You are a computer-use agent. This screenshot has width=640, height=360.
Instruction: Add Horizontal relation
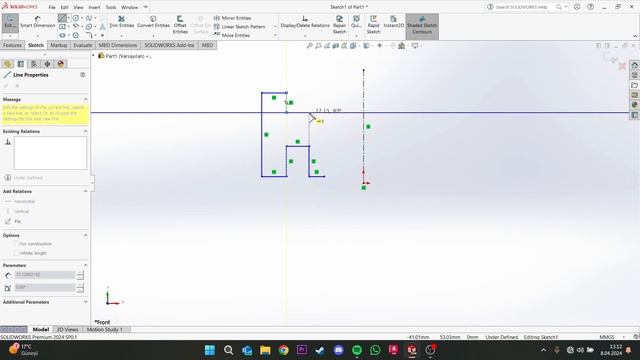click(19, 202)
